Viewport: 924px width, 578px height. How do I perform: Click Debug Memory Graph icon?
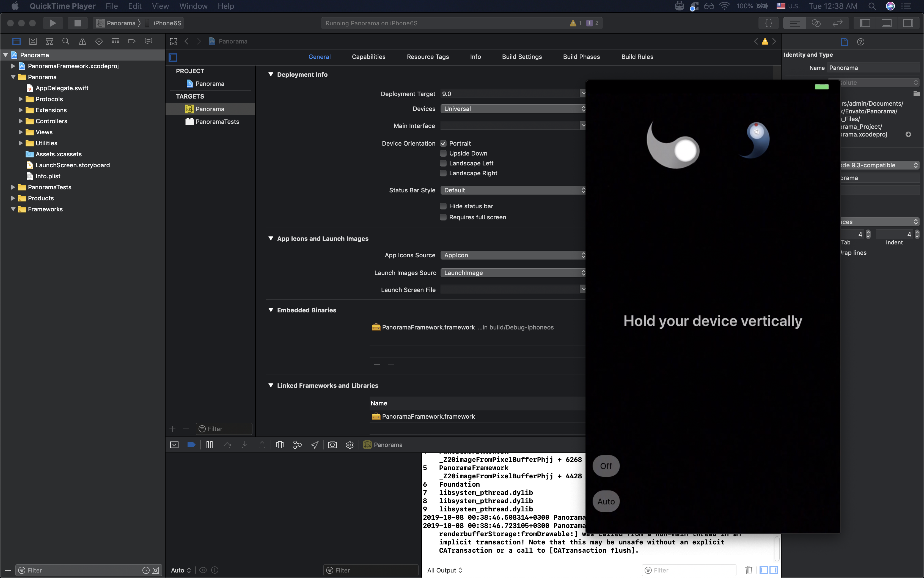pyautogui.click(x=297, y=445)
